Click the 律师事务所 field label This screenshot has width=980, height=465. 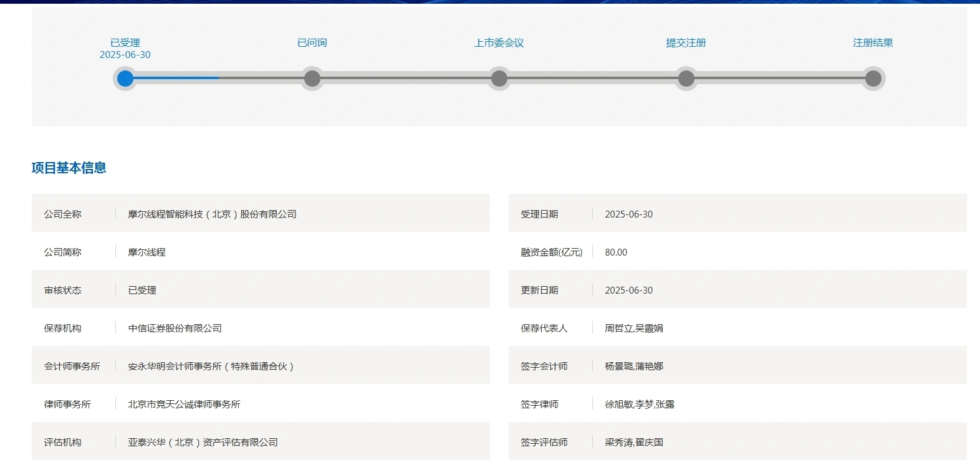coord(67,404)
